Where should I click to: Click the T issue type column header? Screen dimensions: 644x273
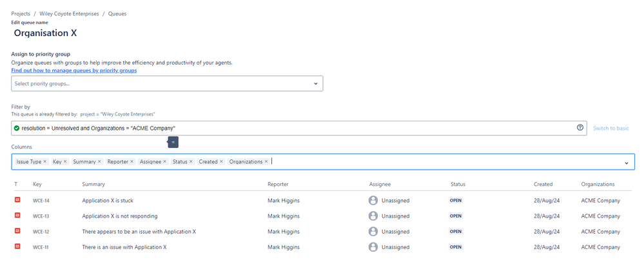[16, 184]
